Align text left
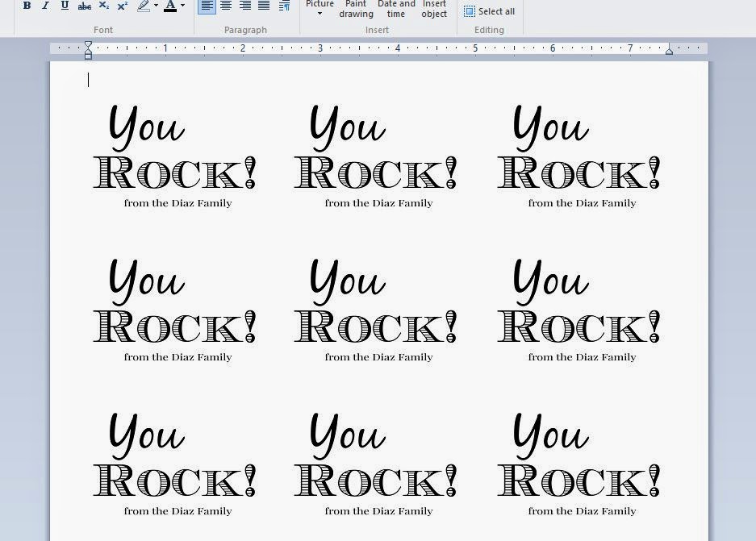The height and width of the screenshot is (541, 756). [x=207, y=6]
